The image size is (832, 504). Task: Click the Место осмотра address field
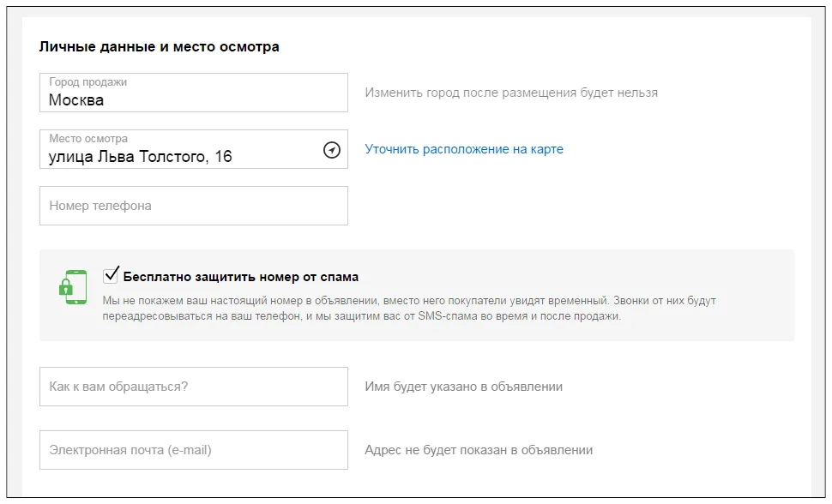click(x=194, y=149)
